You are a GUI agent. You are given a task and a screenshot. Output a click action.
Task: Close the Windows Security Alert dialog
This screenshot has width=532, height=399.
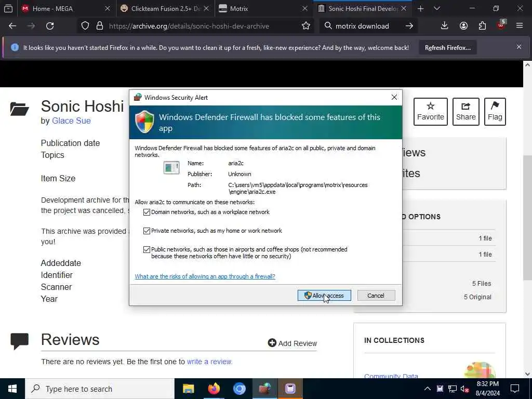coord(394,97)
